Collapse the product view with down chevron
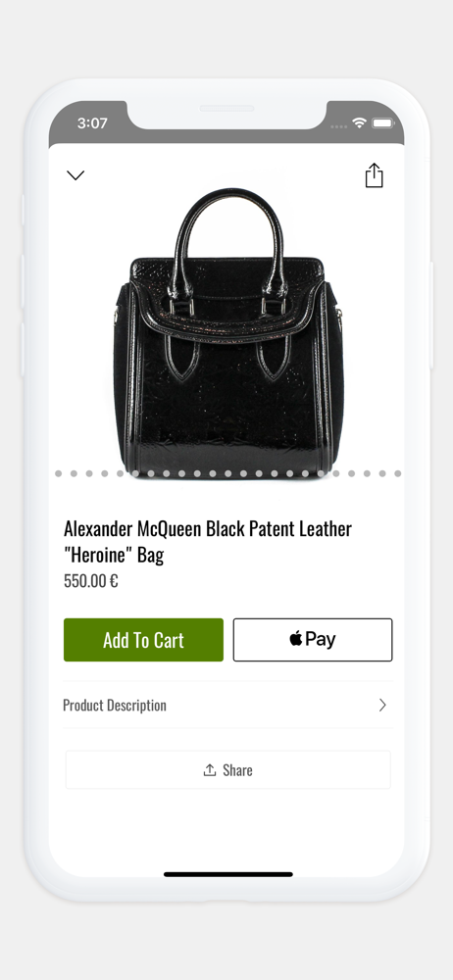453x980 pixels. tap(75, 175)
